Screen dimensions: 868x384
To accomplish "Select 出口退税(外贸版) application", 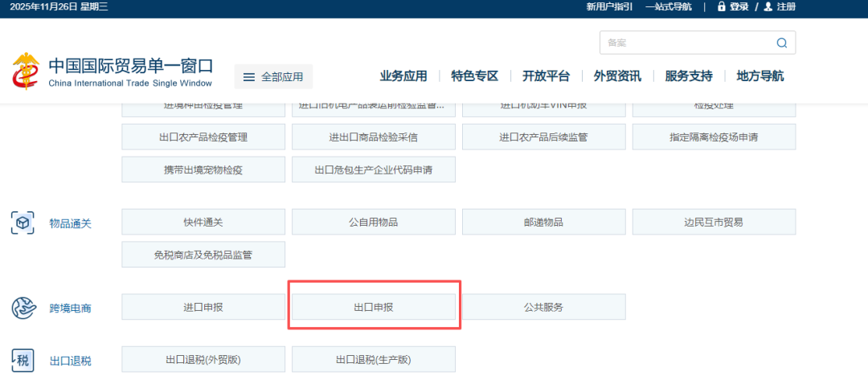I will pyautogui.click(x=203, y=360).
